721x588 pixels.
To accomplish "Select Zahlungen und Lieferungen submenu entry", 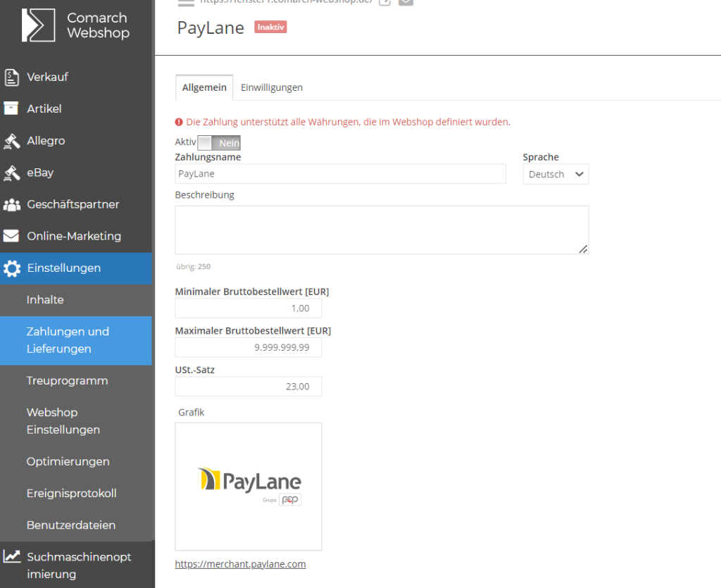I will (x=76, y=340).
